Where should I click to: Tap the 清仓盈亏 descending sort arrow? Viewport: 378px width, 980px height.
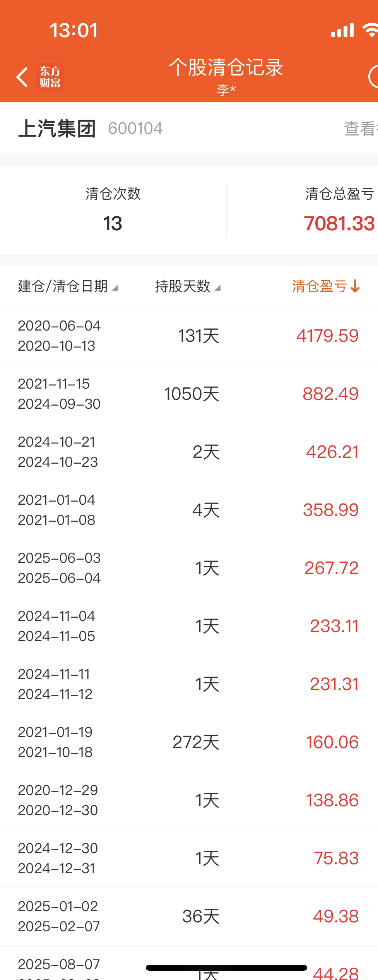coord(355,286)
